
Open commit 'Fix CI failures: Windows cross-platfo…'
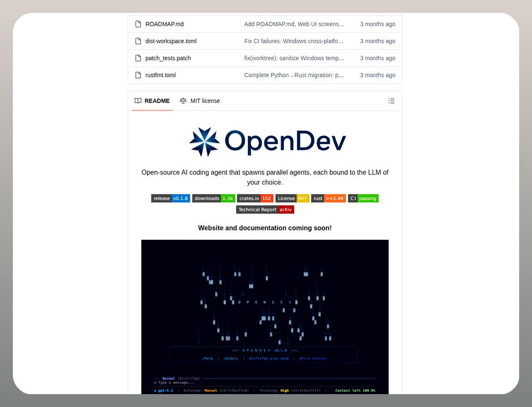294,41
